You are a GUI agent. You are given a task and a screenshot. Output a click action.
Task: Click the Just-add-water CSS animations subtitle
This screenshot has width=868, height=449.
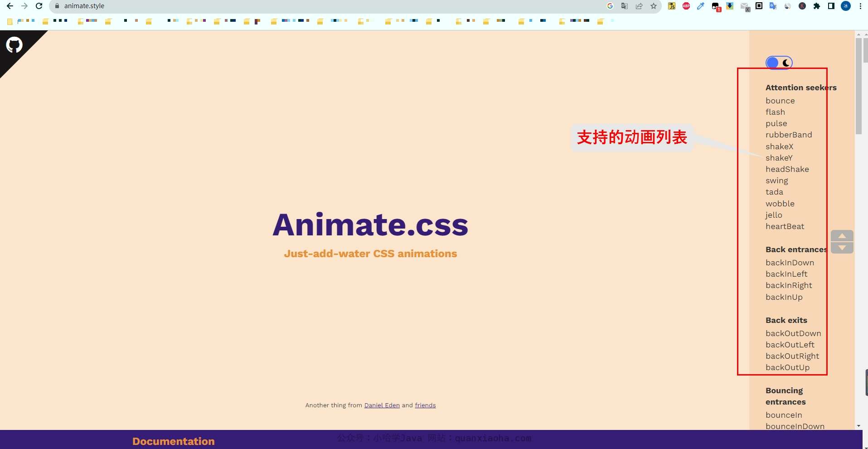(x=370, y=254)
